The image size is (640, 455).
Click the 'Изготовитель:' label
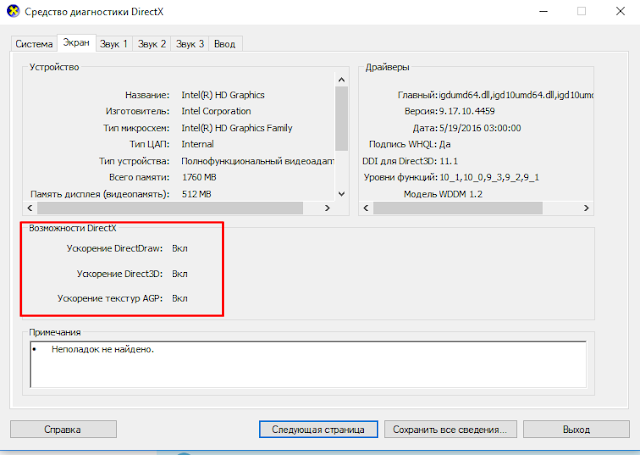pyautogui.click(x=138, y=111)
